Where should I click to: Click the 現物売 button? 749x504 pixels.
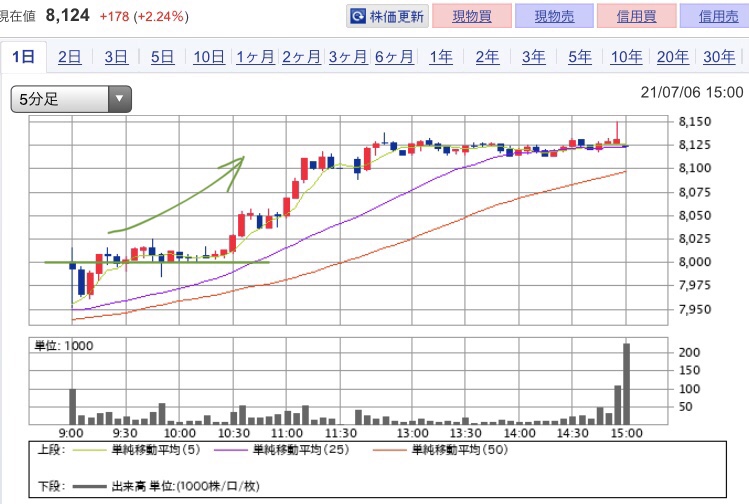tap(554, 16)
